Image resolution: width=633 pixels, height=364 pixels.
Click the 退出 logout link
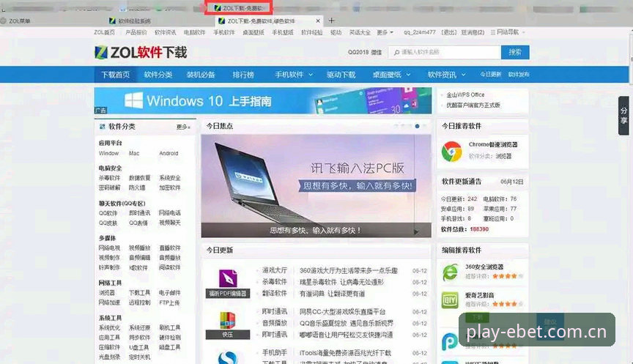pos(448,32)
